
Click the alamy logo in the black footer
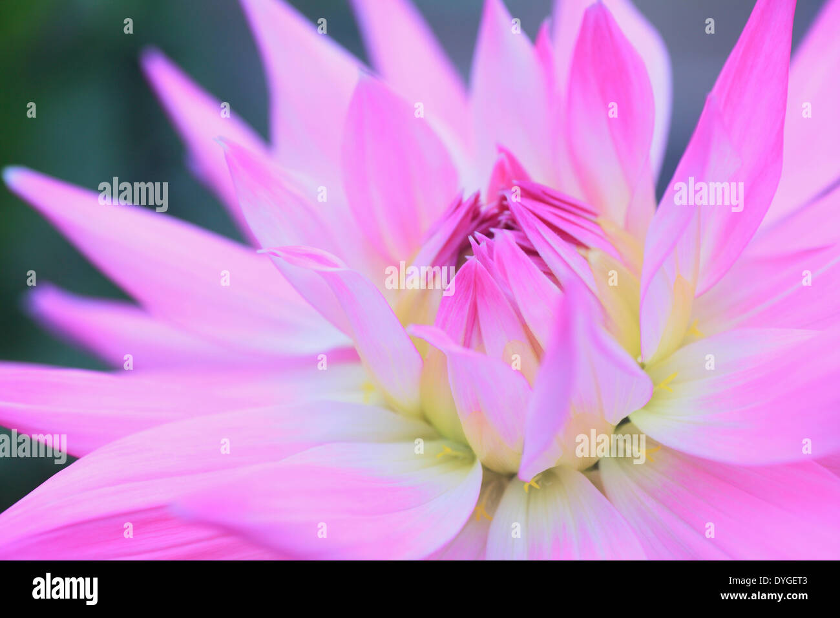[65, 589]
